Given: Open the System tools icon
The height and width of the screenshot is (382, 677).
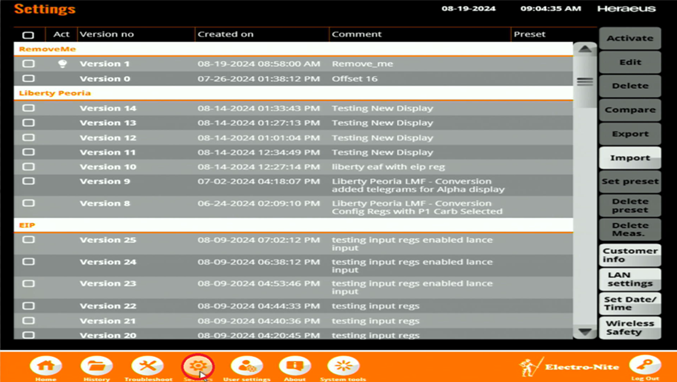Looking at the screenshot, I should pos(343,366).
